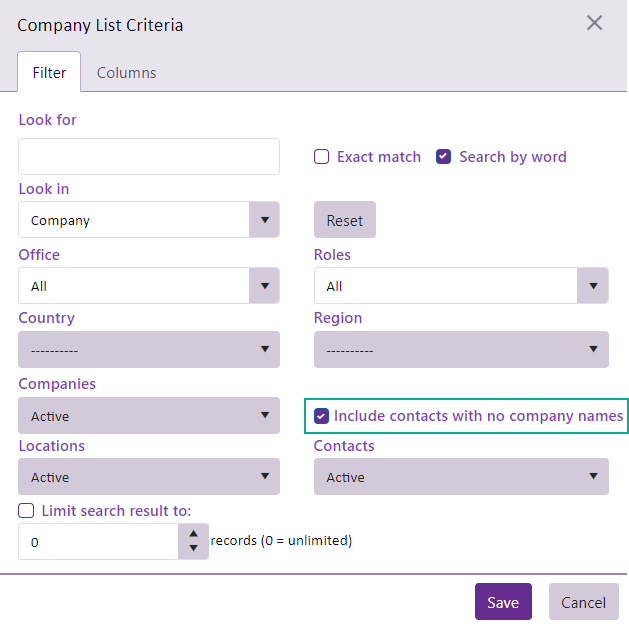
Task: Toggle Include contacts with no company names
Action: coord(322,416)
